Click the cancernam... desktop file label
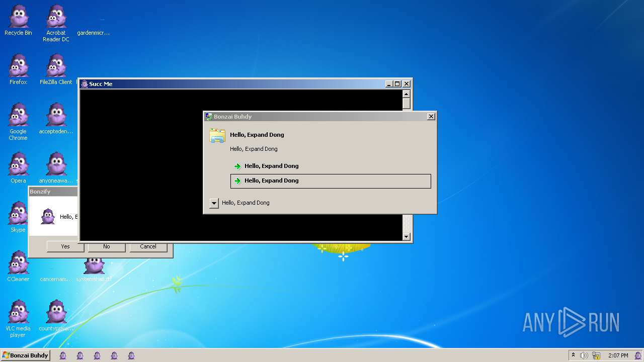This screenshot has width=644, height=362. click(56, 279)
